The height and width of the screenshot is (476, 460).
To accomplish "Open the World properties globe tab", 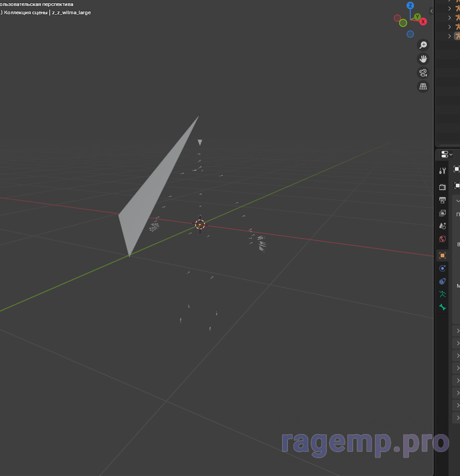I will 443,239.
